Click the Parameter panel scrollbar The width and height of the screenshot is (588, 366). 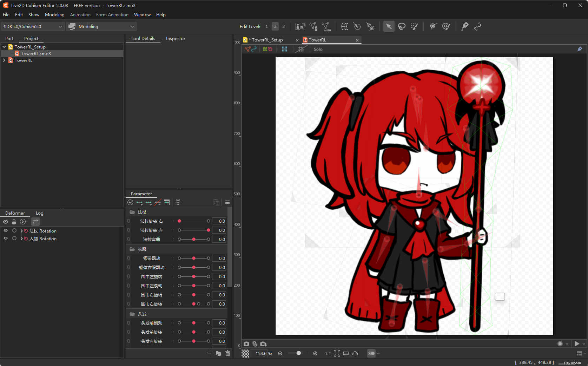click(230, 248)
